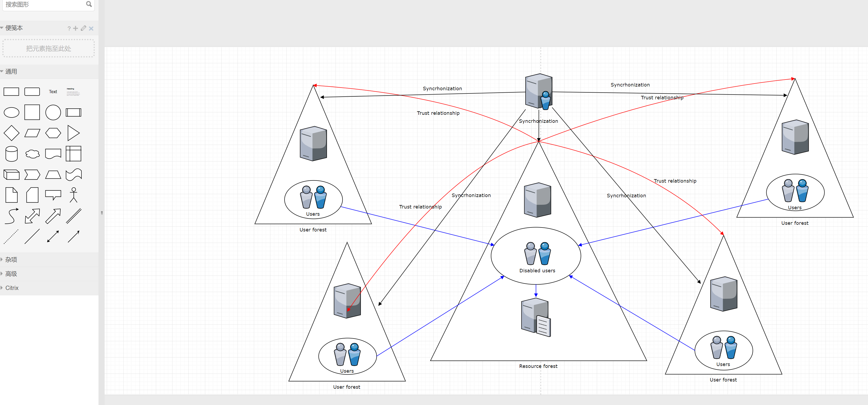Choose the dashed line connector shape
The width and height of the screenshot is (868, 405).
coord(11,237)
